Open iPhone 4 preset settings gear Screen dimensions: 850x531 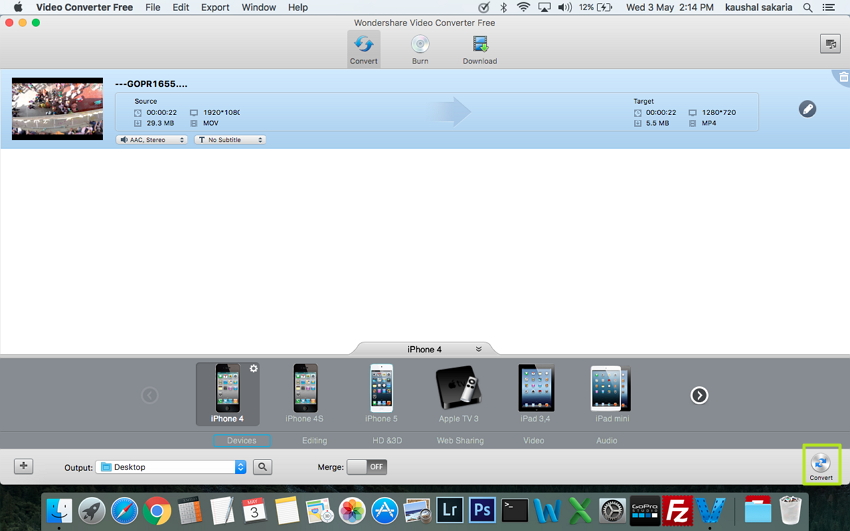pyautogui.click(x=253, y=368)
